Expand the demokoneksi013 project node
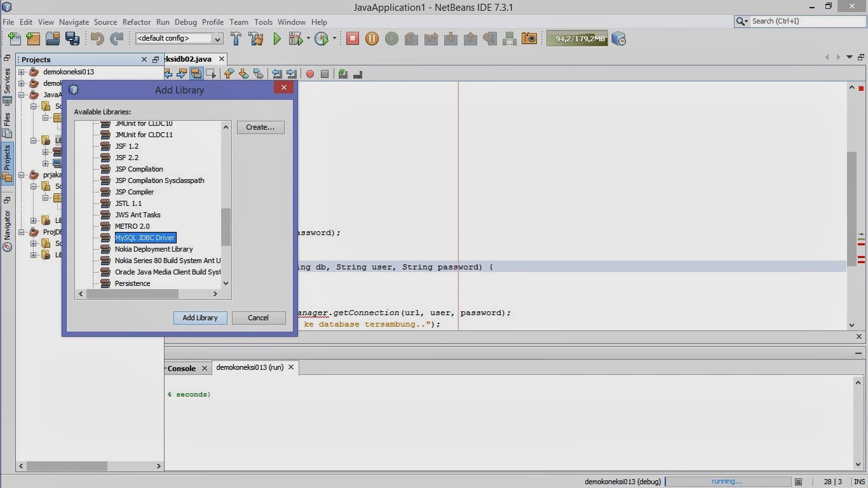This screenshot has width=868, height=488. pos(21,72)
